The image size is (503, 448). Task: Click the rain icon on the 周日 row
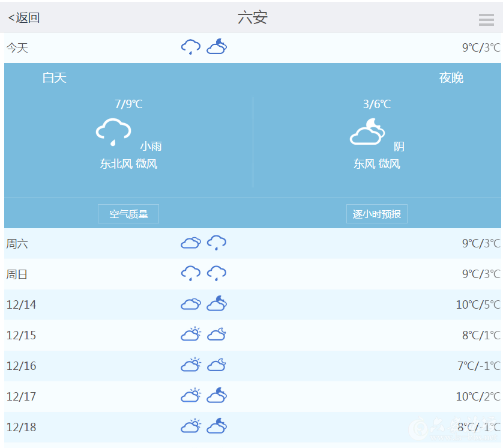(190, 272)
